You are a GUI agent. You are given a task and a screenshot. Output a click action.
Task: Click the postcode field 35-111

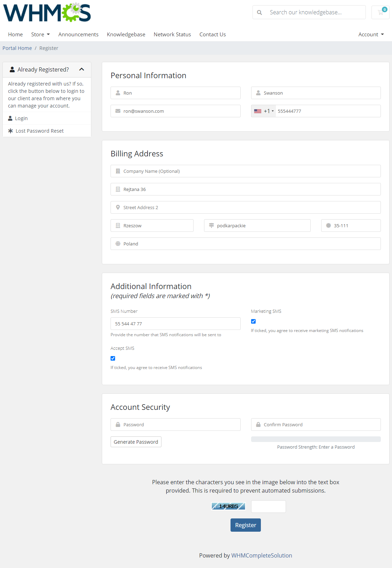tap(351, 226)
